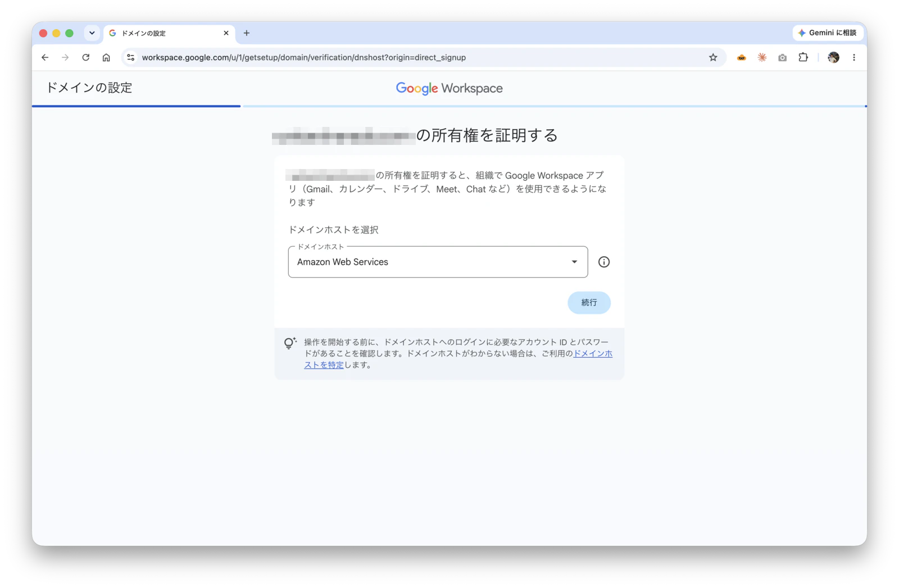The image size is (899, 588).
Task: Minimize the window with yellow button
Action: coord(56,33)
